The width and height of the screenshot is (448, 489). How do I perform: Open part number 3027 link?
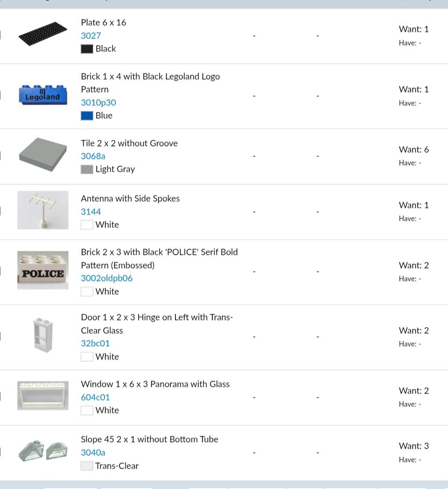[x=91, y=35]
